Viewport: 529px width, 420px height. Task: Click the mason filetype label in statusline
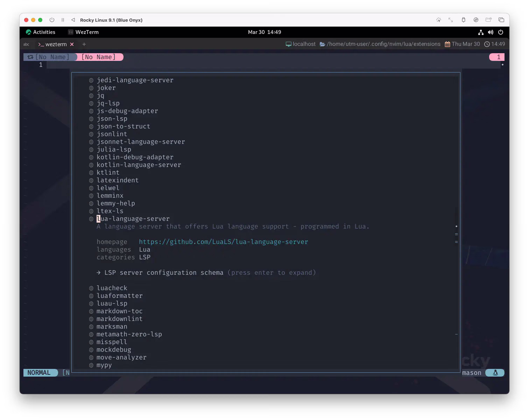coord(472,373)
